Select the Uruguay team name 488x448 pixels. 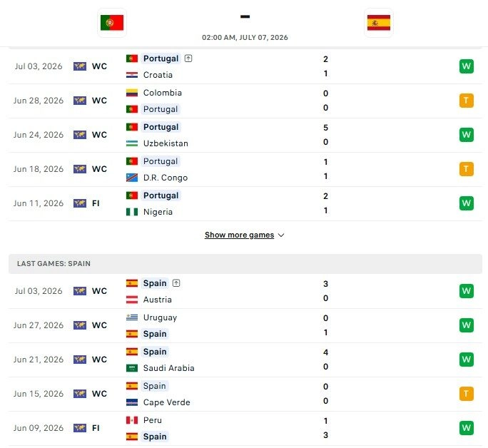[x=160, y=317]
